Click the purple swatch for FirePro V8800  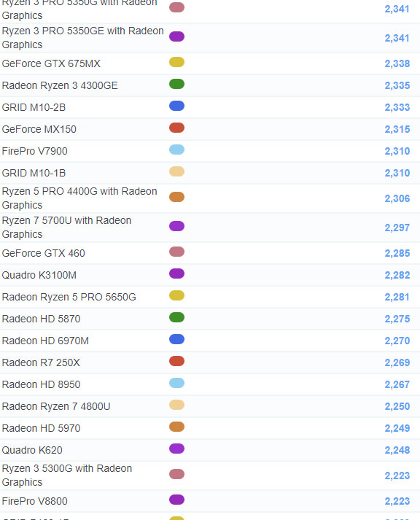pos(176,500)
